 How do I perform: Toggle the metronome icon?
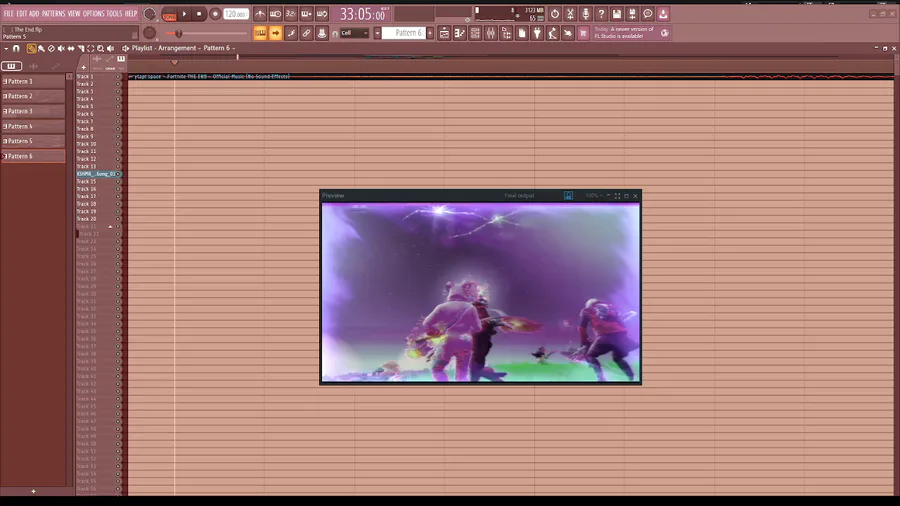coord(260,14)
